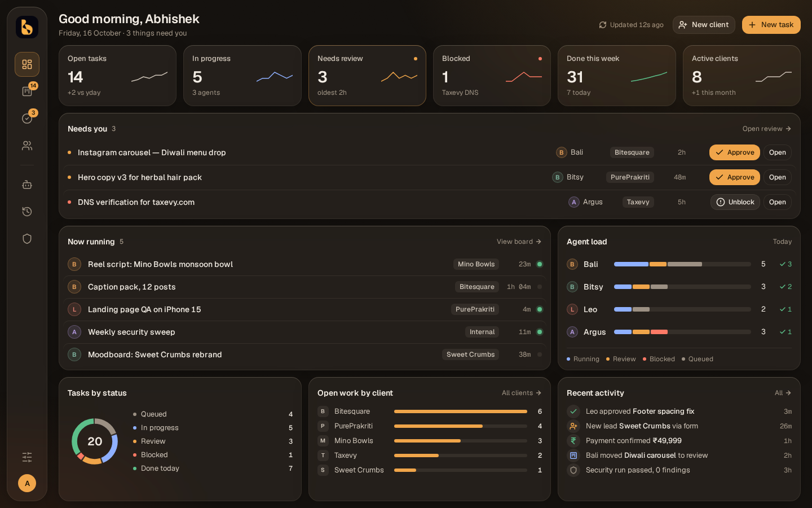812x508 pixels.
Task: Click the 'Blocked' status legend row in Tasks by status
Action: click(x=213, y=455)
